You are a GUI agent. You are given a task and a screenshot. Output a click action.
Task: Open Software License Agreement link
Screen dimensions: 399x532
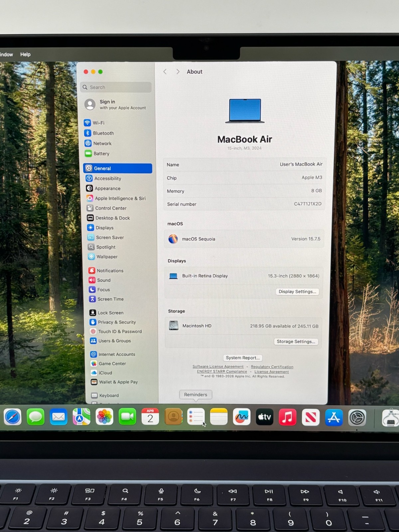coord(218,366)
